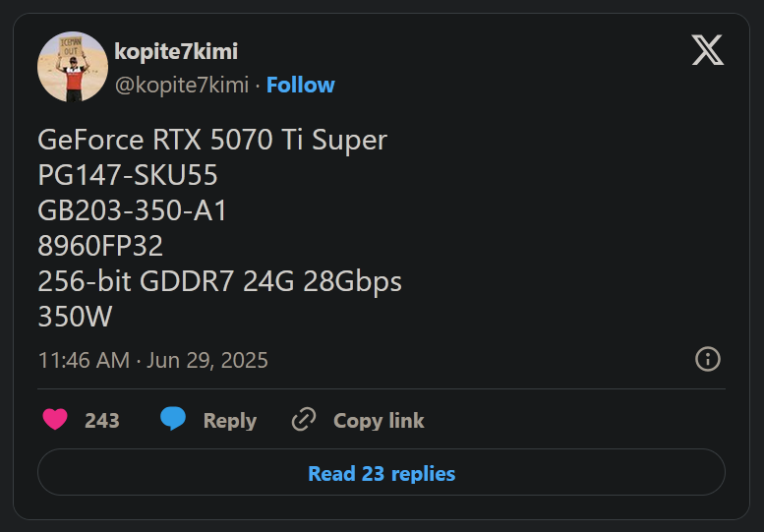Click the chain copy link icon
The height and width of the screenshot is (532, 764).
(x=304, y=420)
